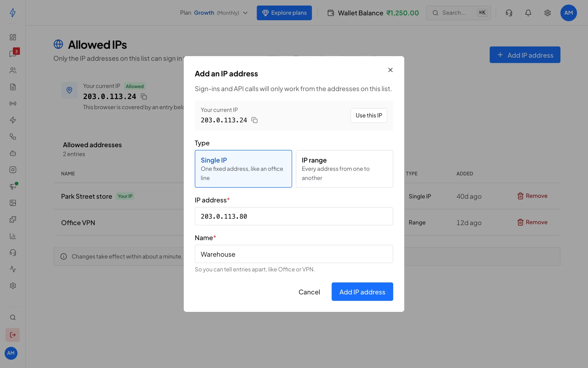The width and height of the screenshot is (588, 368).
Task: Click the Explore plans button
Action: point(284,13)
